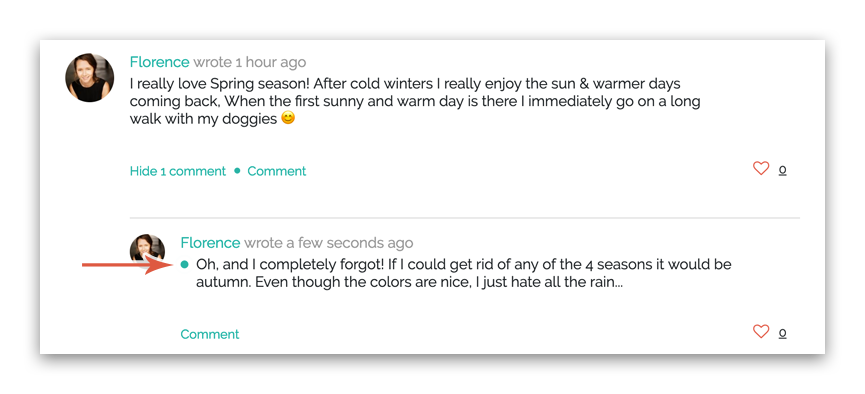Click the red arrow pointing at the reply
This screenshot has width=865, height=394.
click(x=128, y=265)
